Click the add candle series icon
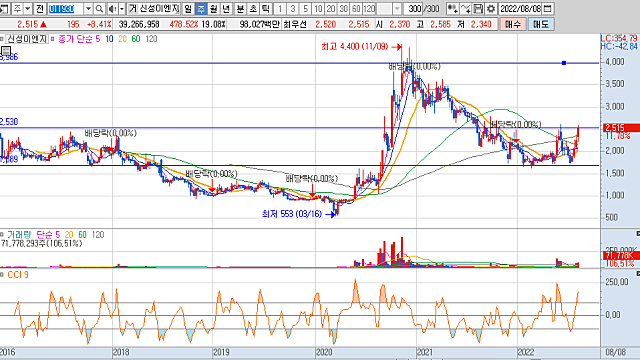Image resolution: width=640 pixels, height=360 pixels. tap(452, 9)
